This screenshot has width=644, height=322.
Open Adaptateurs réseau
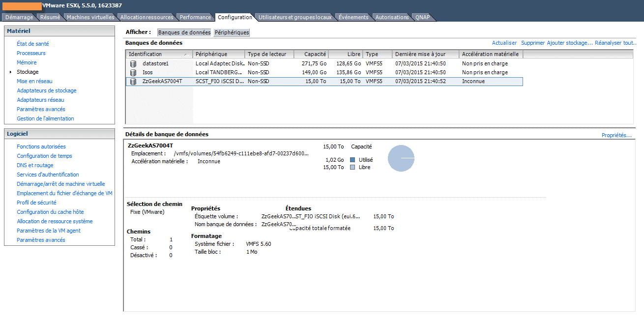click(x=40, y=100)
